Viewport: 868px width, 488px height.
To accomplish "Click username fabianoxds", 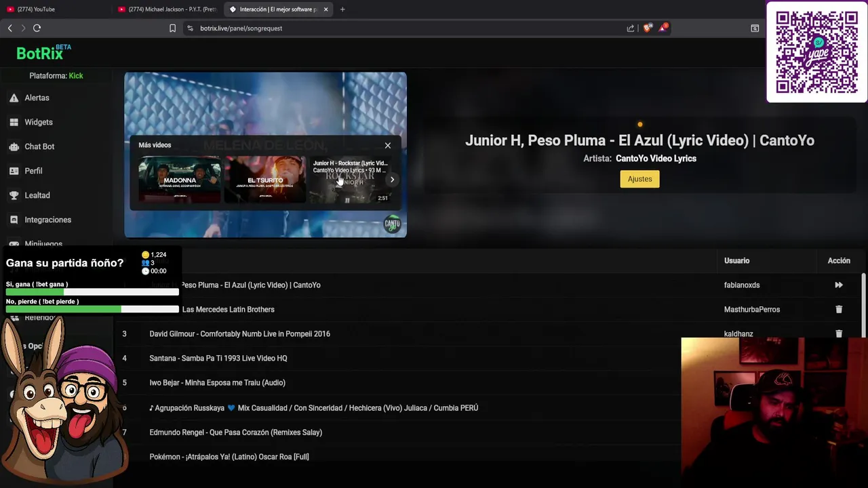I will [x=742, y=285].
